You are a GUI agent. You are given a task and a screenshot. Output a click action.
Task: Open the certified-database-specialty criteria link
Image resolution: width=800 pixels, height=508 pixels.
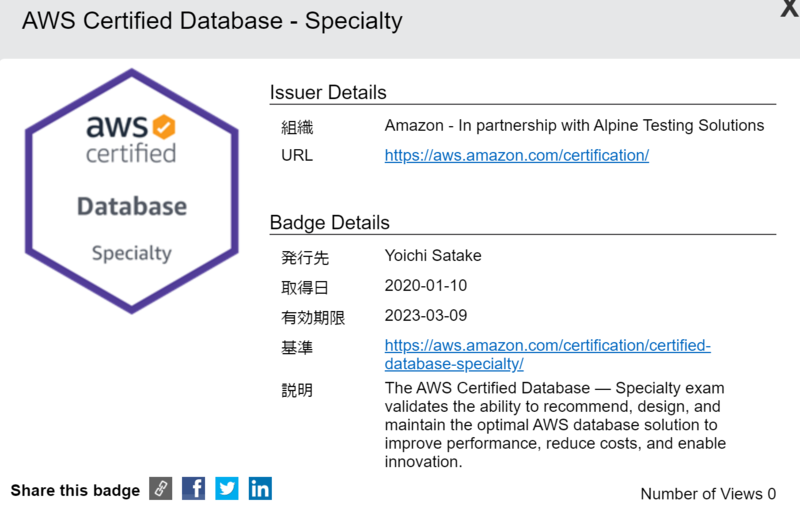(x=547, y=354)
